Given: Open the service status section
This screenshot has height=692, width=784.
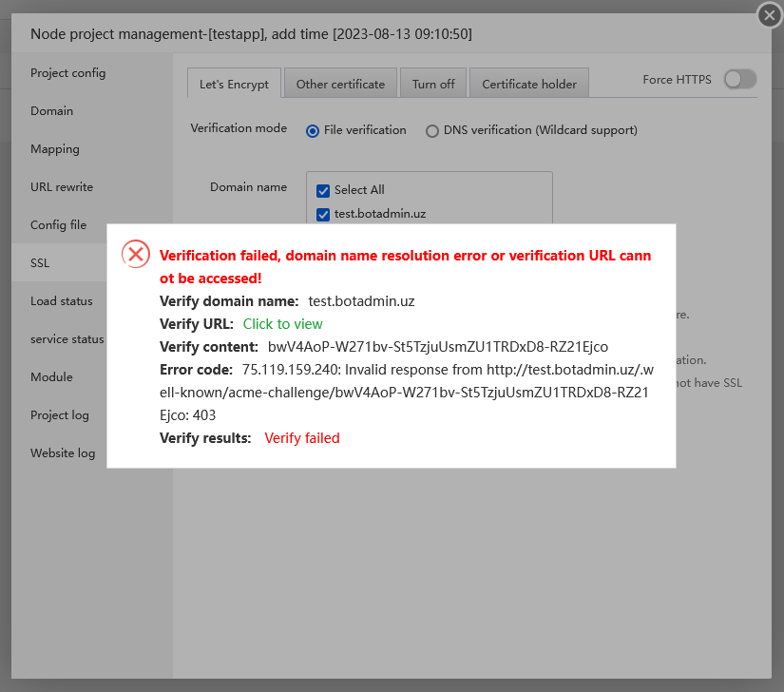Looking at the screenshot, I should click(x=67, y=339).
